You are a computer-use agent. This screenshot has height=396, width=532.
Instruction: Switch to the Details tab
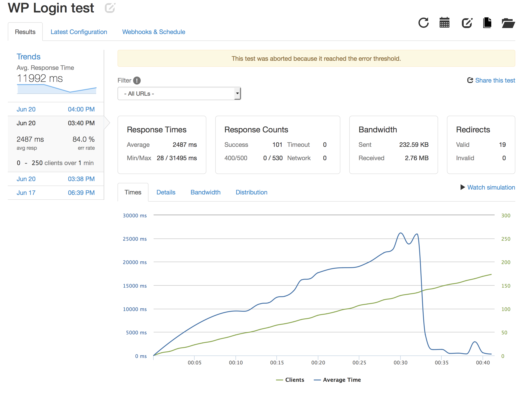pyautogui.click(x=166, y=192)
